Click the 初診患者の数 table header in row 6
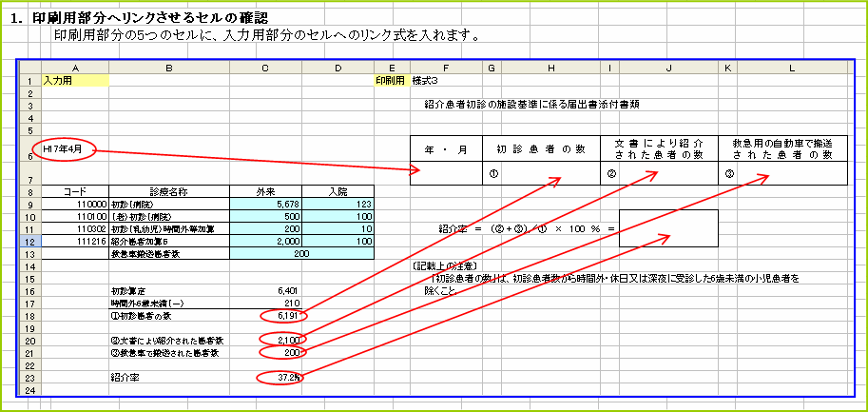 541,149
